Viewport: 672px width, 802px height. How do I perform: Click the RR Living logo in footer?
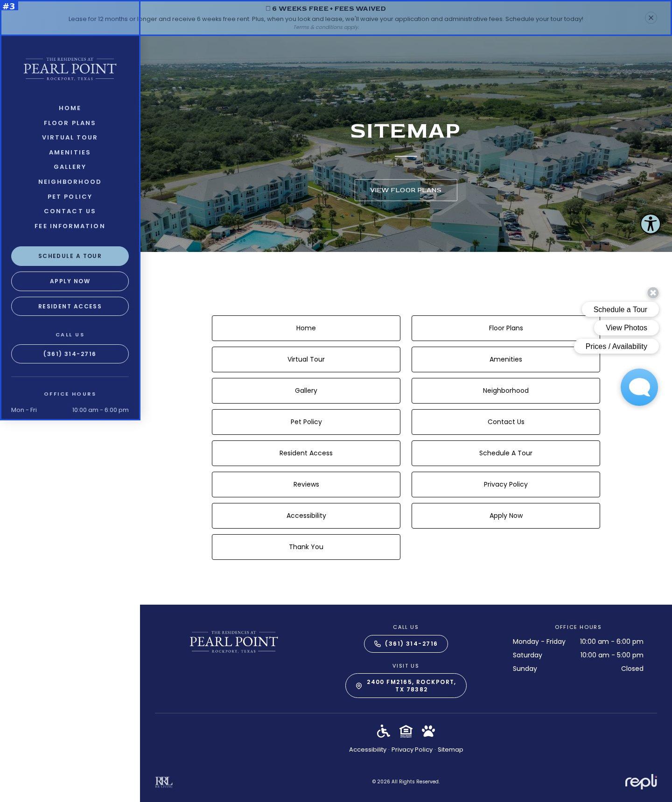click(164, 782)
